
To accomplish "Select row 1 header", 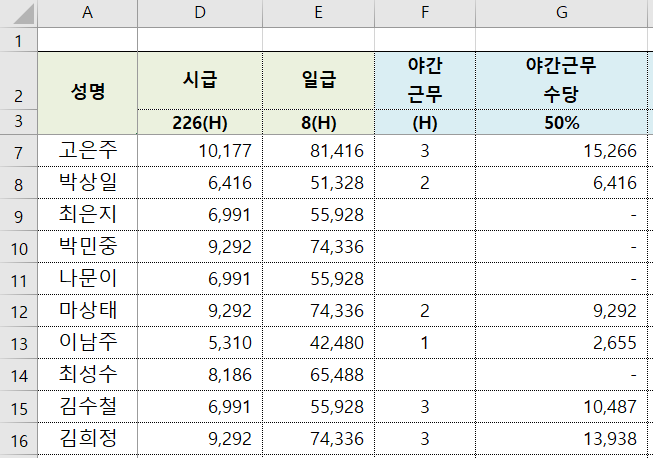I will (19, 40).
